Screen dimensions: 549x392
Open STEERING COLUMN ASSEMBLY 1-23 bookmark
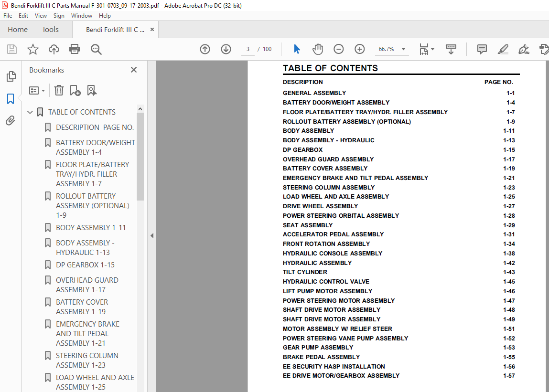click(x=87, y=360)
